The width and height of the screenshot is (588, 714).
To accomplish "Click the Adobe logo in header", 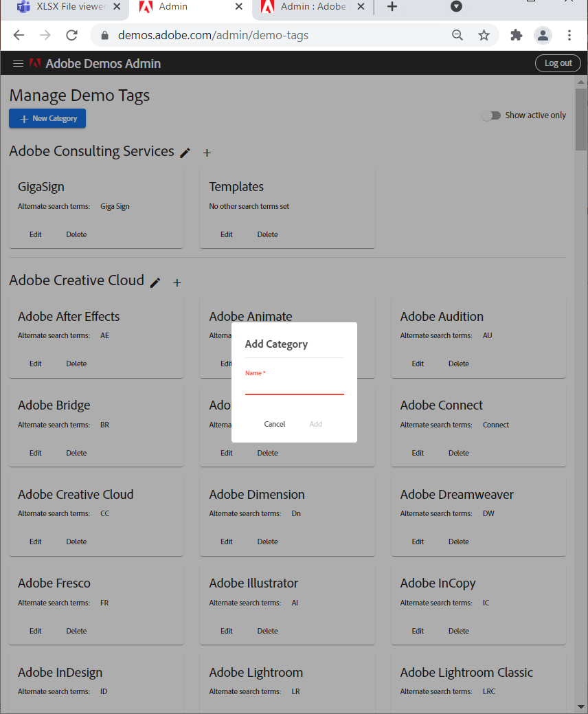I will pos(35,63).
